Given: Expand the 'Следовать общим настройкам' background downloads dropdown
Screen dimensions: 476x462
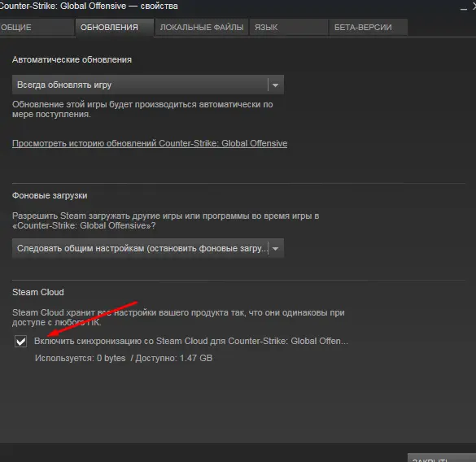Looking at the screenshot, I should click(148, 248).
